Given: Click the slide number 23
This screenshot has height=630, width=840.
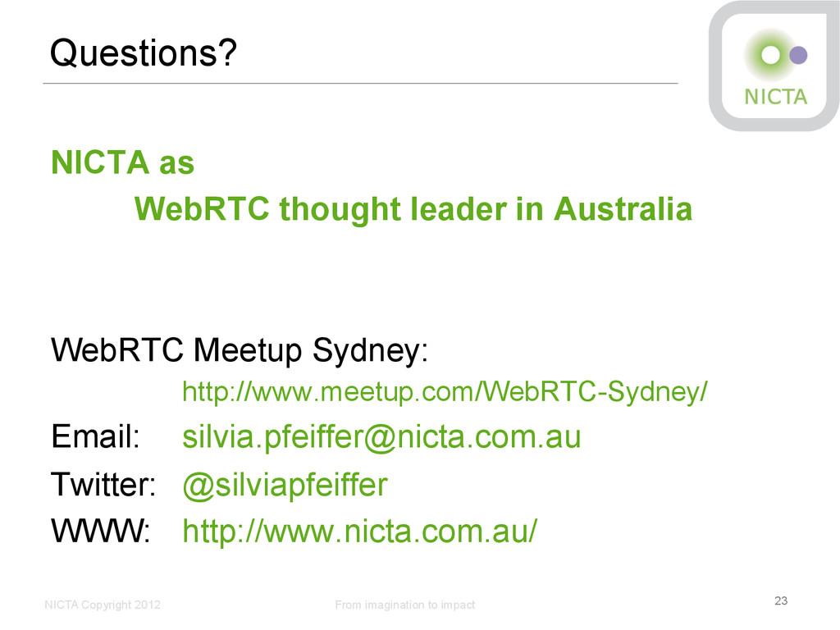Looking at the screenshot, I should point(781,600).
